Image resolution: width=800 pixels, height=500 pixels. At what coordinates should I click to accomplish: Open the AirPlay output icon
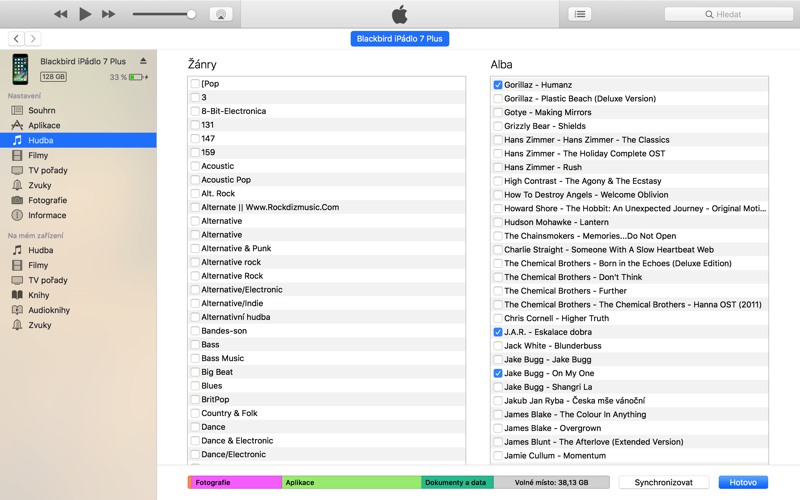coord(221,14)
